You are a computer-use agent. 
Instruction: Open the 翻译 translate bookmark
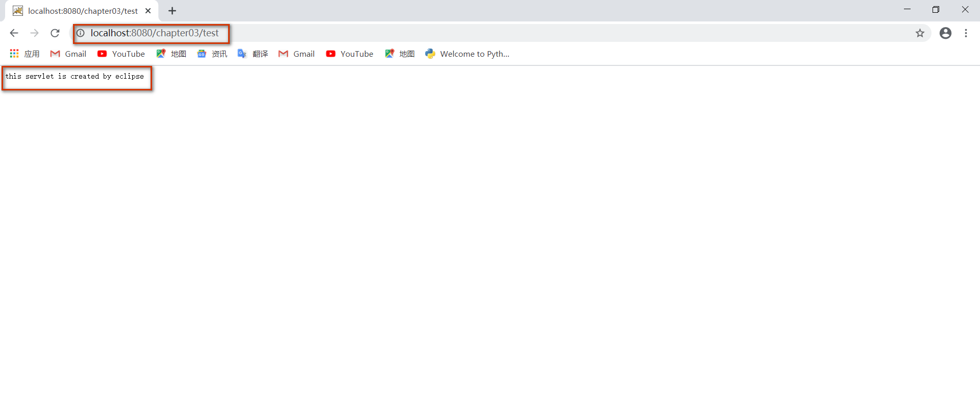click(x=253, y=54)
